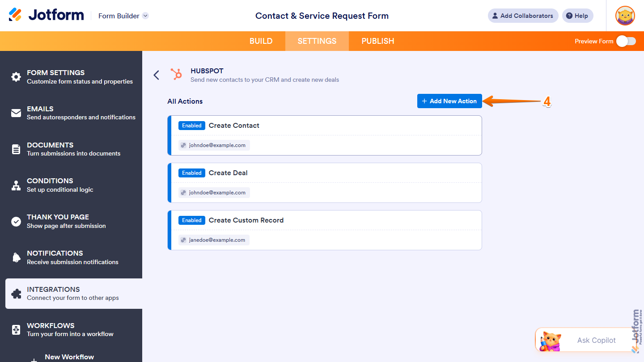Click the Documents page icon
The height and width of the screenshot is (362, 644).
(x=16, y=149)
